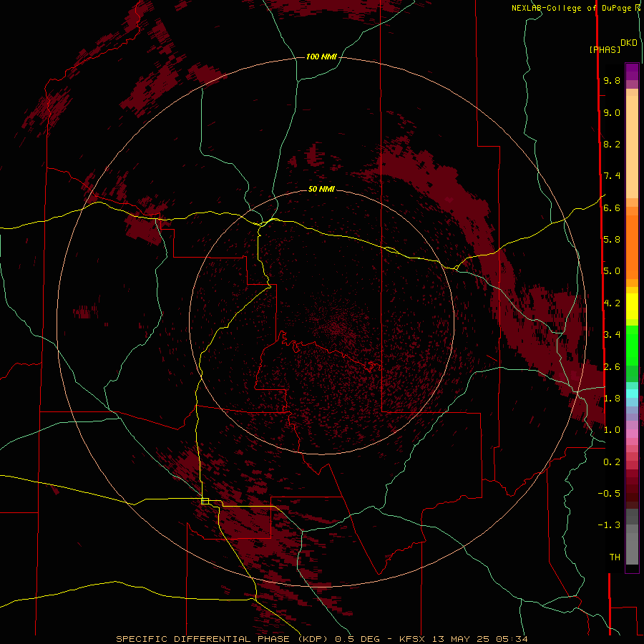Click the -1.3 legend value

(609, 525)
